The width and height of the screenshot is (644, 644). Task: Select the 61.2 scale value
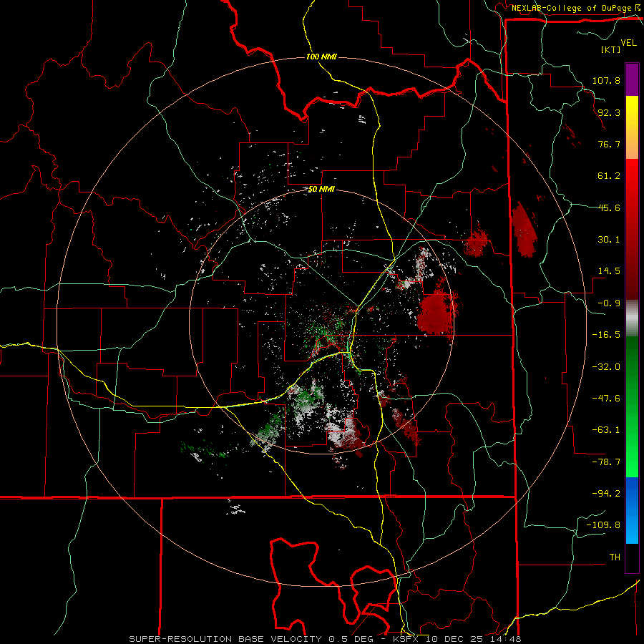click(609, 176)
